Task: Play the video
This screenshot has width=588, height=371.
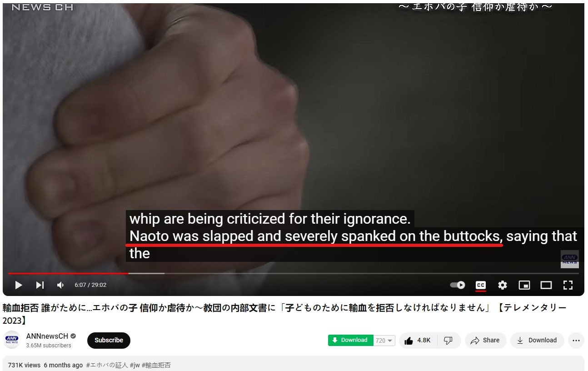Action: (19, 285)
